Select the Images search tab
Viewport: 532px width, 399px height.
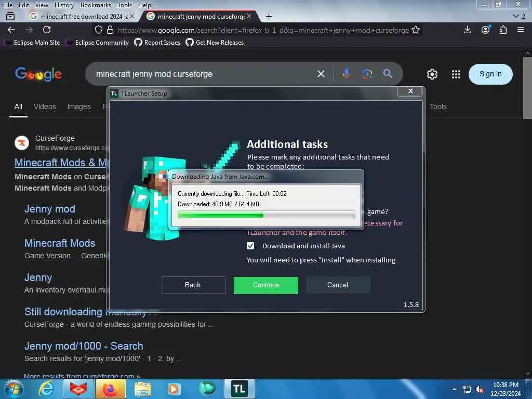coord(79,107)
